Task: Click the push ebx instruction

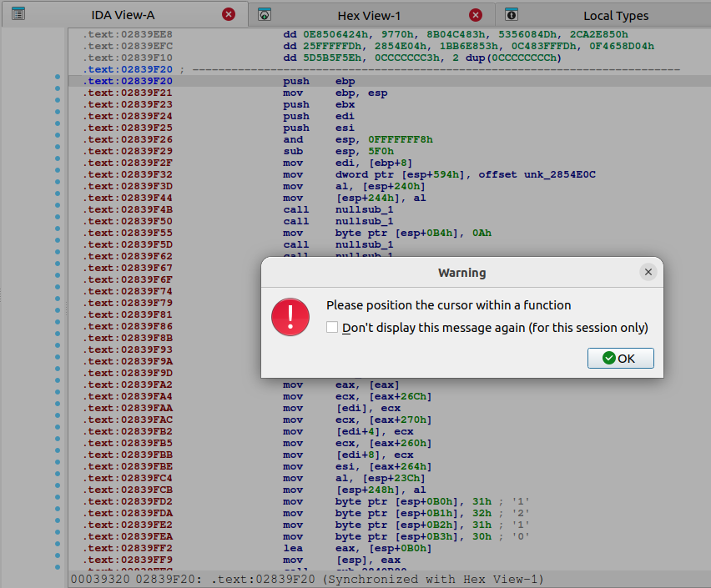Action: [319, 105]
